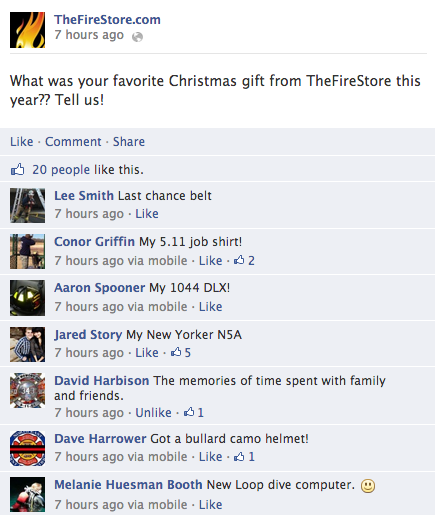The height and width of the screenshot is (515, 435).
Task: Like the TheFireStore post
Action: 22,142
